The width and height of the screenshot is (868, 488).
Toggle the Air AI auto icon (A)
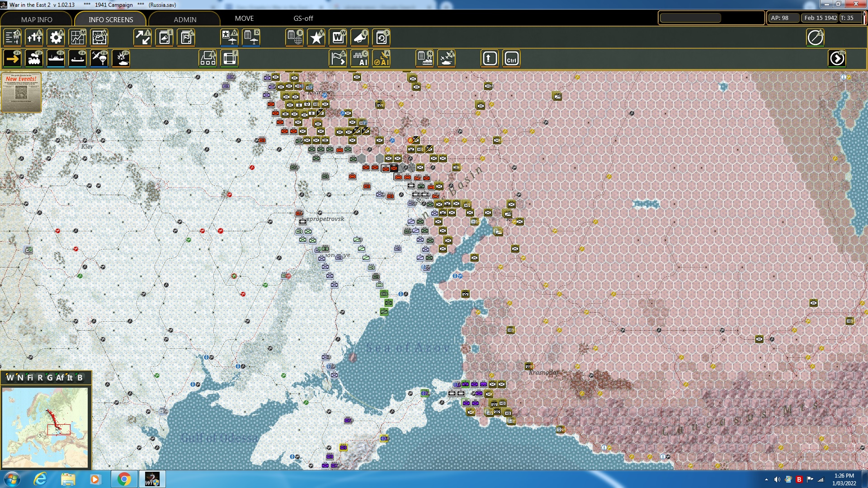click(382, 58)
